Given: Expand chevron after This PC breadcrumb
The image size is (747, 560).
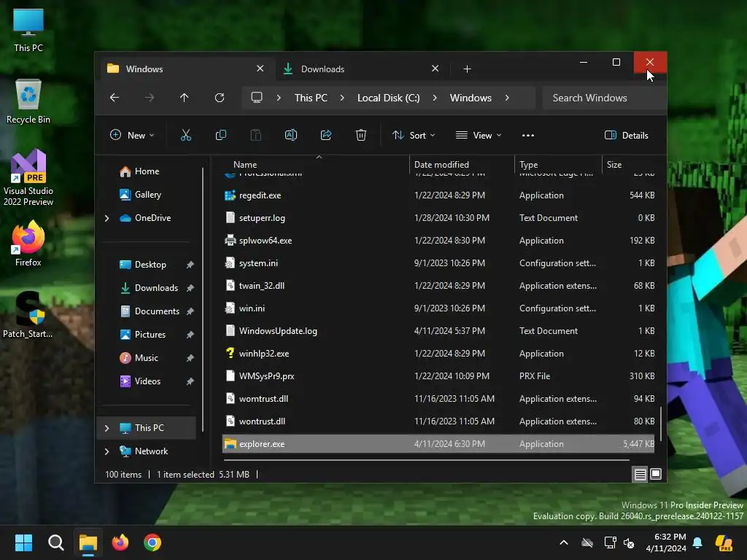Looking at the screenshot, I should [x=342, y=98].
